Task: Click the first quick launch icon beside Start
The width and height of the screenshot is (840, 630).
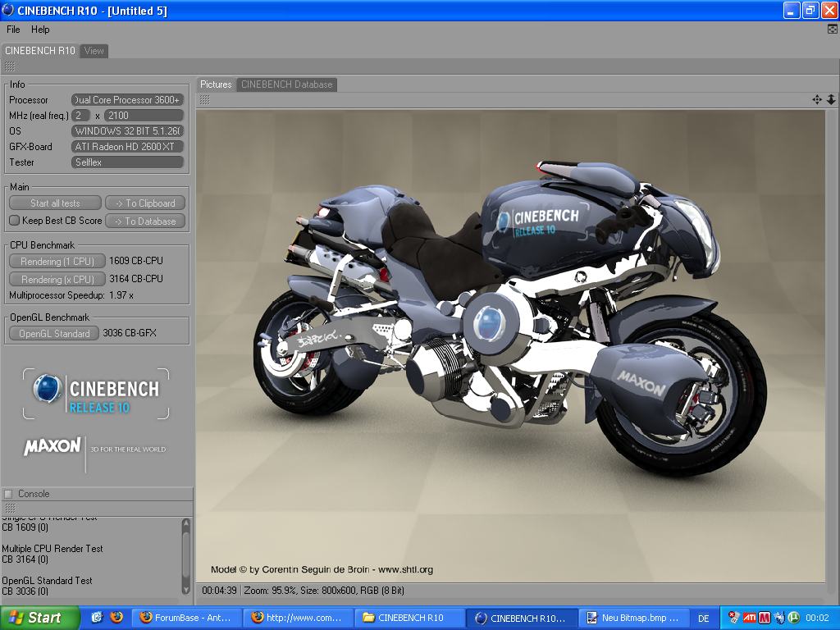Action: [97, 617]
